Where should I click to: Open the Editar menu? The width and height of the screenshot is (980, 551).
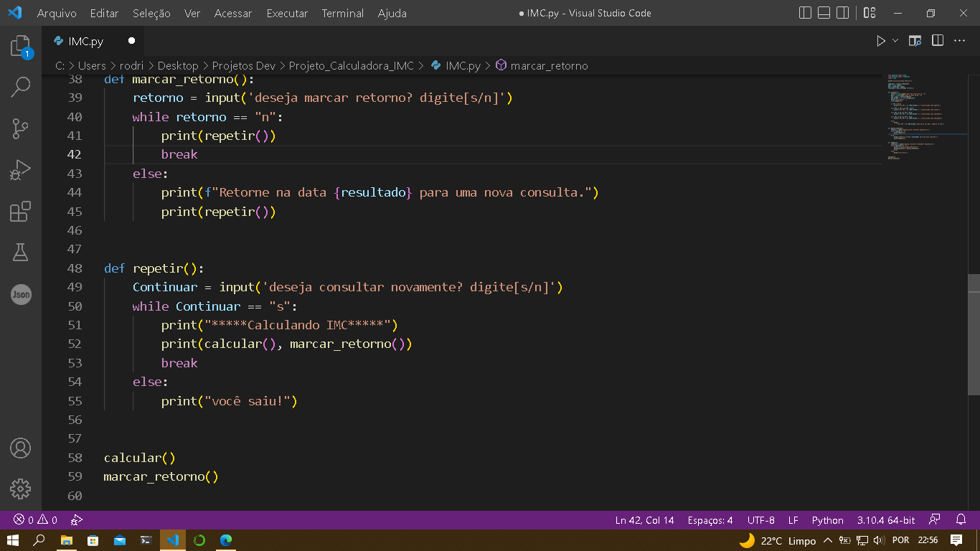105,13
